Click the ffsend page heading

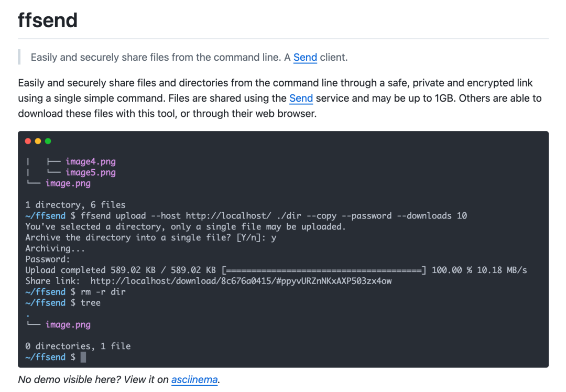48,20
